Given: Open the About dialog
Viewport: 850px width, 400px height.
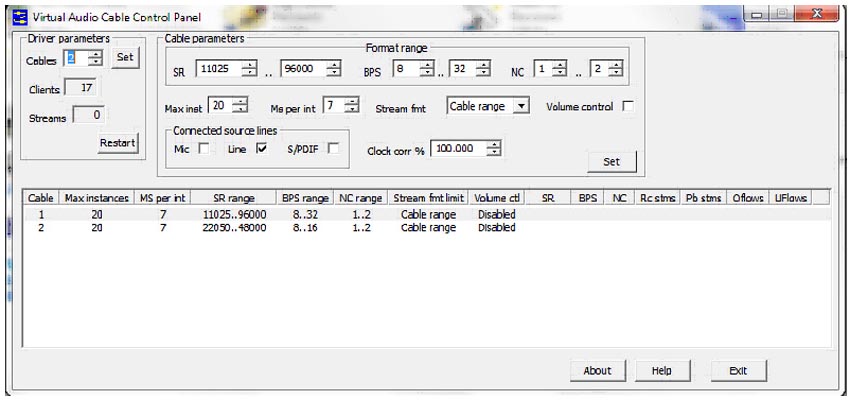Looking at the screenshot, I should point(597,371).
